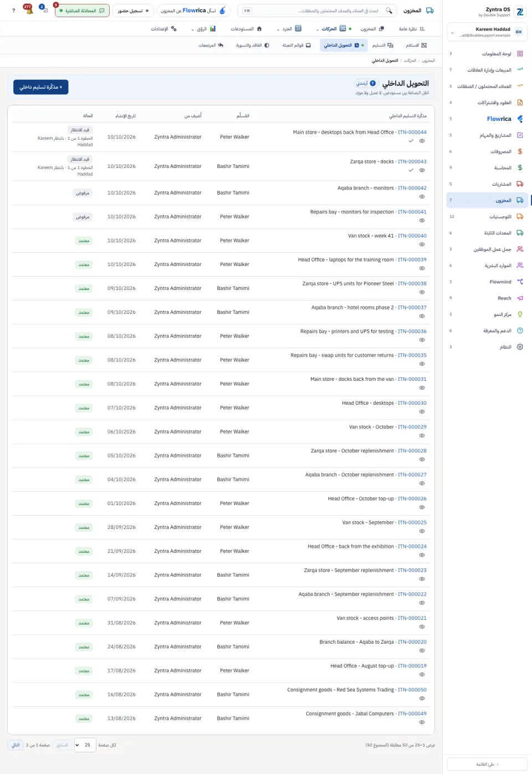Click the تسجيل حضور check-in button

(133, 11)
